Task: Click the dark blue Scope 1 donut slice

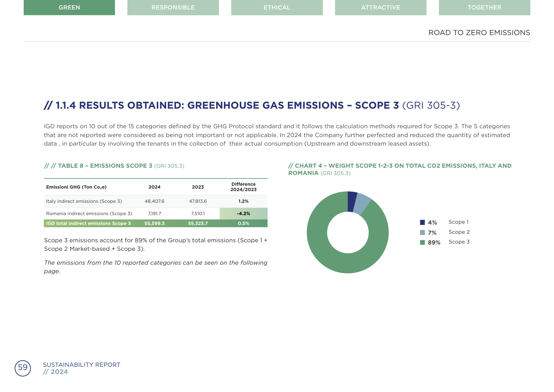Action: click(x=352, y=202)
